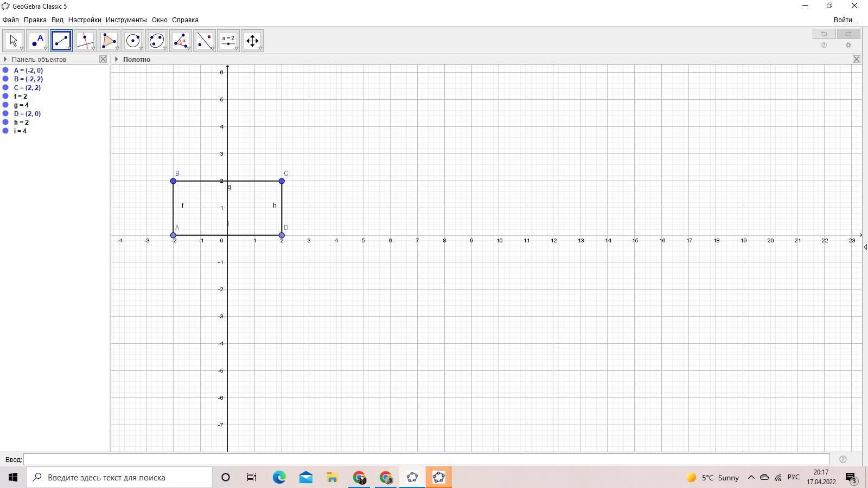The width and height of the screenshot is (868, 488).
Task: Click the Windows taskbar search box
Action: point(119,478)
